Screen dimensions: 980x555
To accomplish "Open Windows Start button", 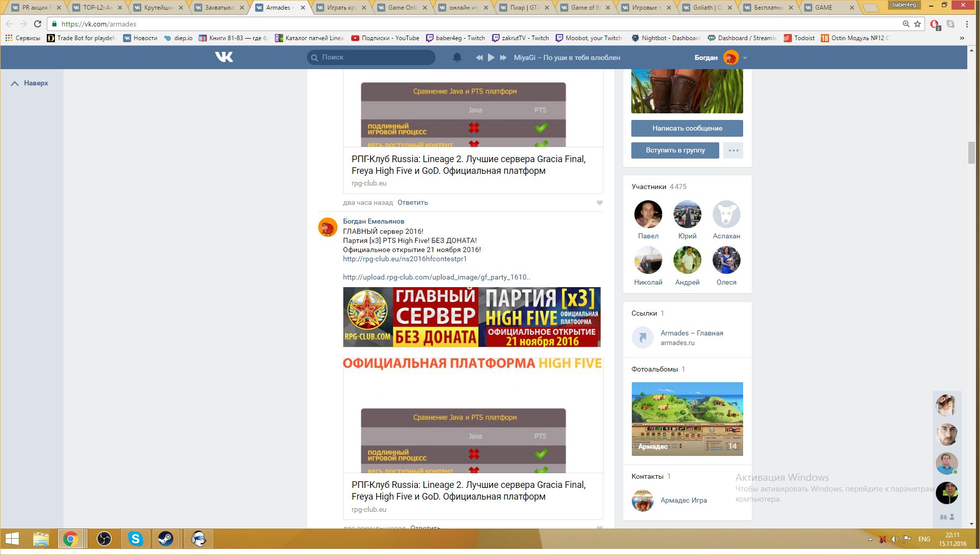I will pos(12,539).
